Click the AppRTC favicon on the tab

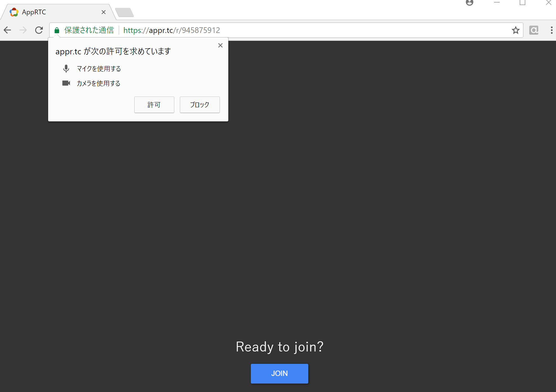coord(14,12)
